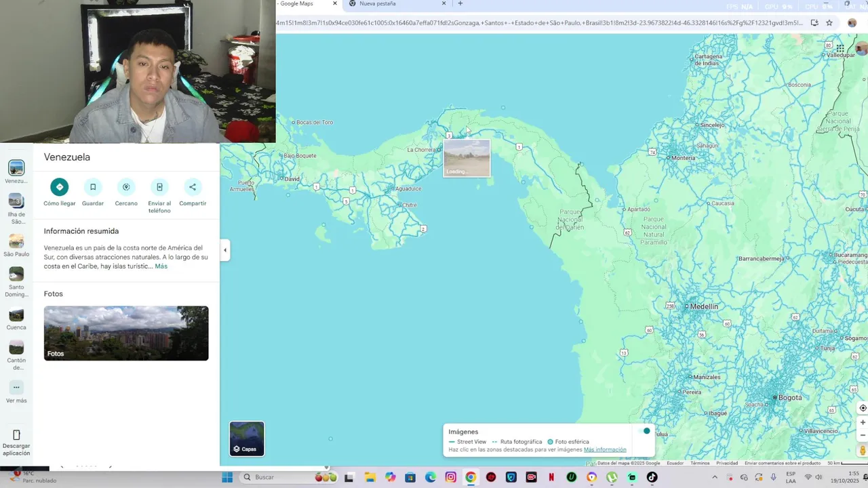The width and height of the screenshot is (868, 488).
Task: Click the Street View preview thumbnail on map
Action: 467,158
